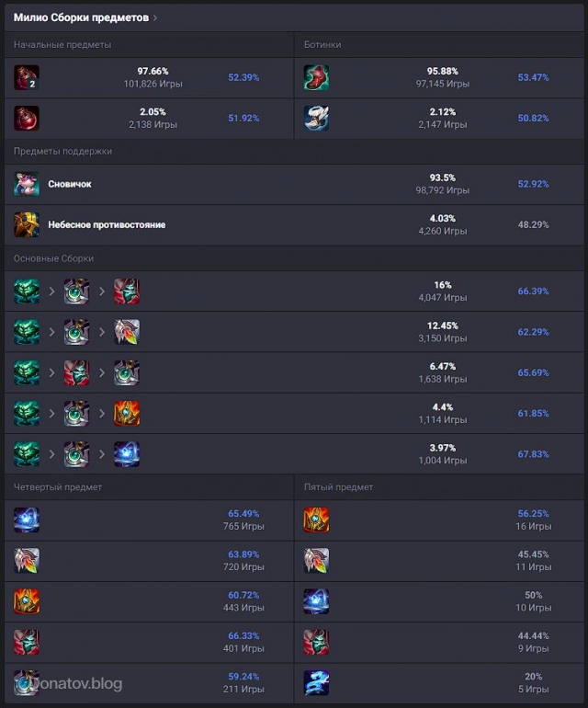Screen dimensions: 588x708
Task: Click the fifth item icon with 20% win rate
Action: point(317,682)
